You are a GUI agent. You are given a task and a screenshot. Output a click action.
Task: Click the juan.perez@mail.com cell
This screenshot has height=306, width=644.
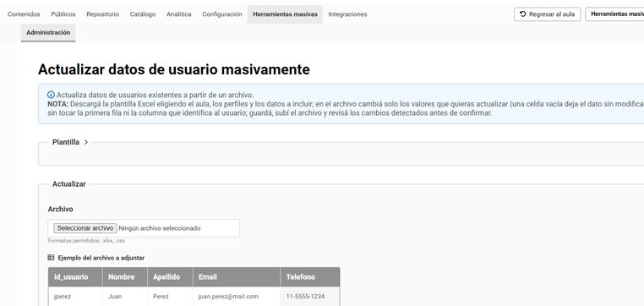(237, 296)
